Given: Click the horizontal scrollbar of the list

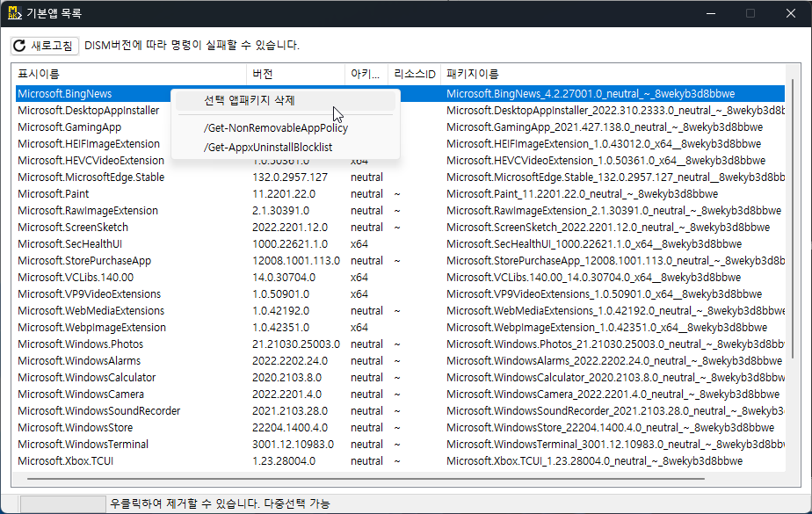Looking at the screenshot, I should click(366, 479).
